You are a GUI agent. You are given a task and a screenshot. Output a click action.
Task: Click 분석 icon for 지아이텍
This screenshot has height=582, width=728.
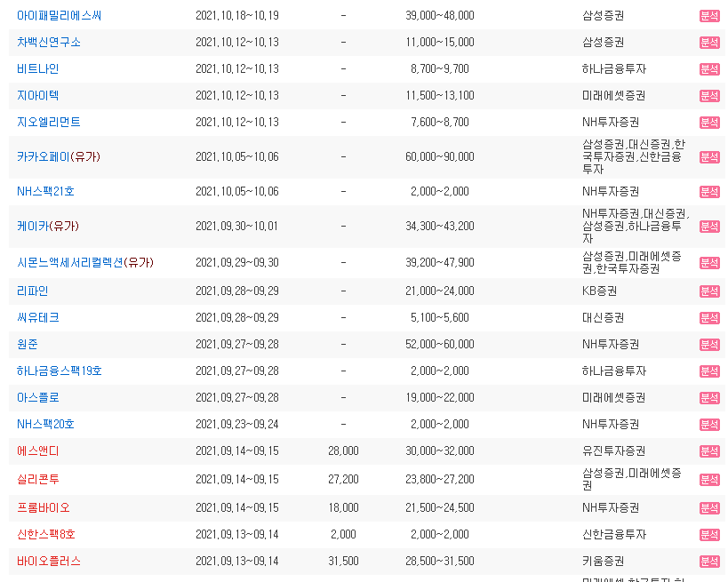pos(709,96)
